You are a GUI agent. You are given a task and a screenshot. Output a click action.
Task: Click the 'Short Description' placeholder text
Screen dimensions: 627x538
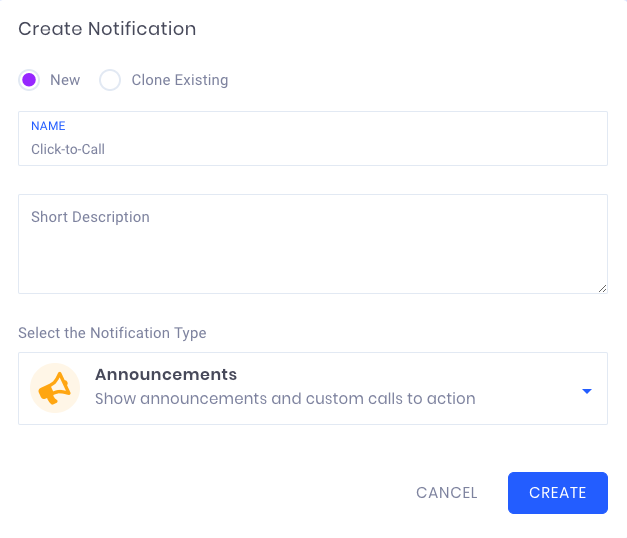point(90,217)
